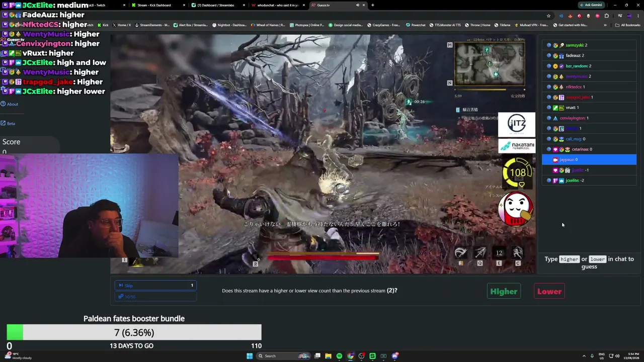644x362 pixels.
Task: Click the webcam overlay feed
Action: click(x=89, y=205)
